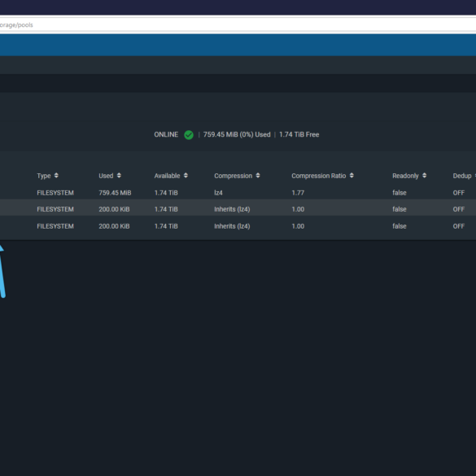Viewport: 476px width, 476px height.
Task: Sort by Used column arrows
Action: (119, 176)
